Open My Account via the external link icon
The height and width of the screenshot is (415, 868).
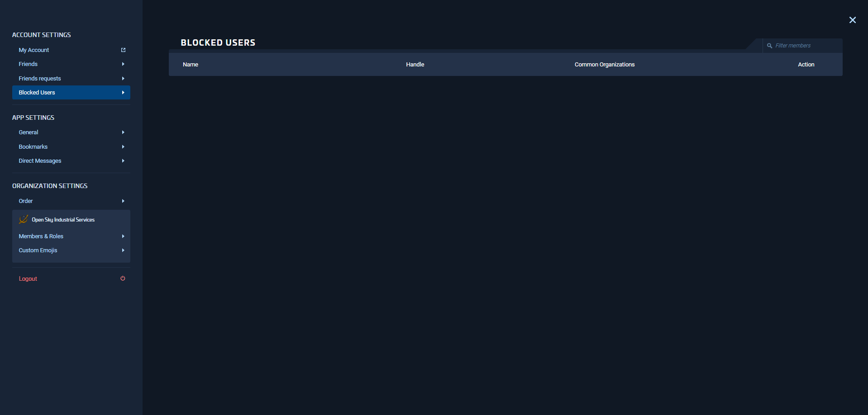(x=123, y=50)
